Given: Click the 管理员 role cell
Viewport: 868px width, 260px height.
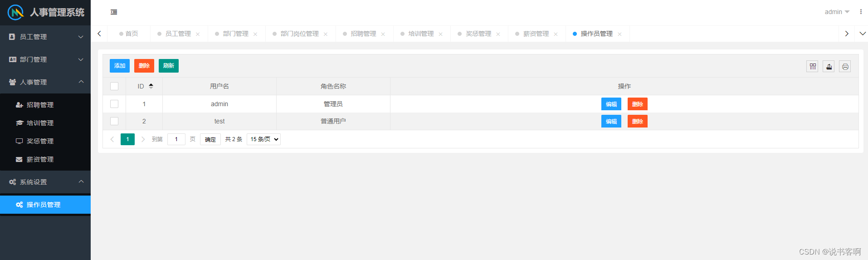Looking at the screenshot, I should point(333,104).
